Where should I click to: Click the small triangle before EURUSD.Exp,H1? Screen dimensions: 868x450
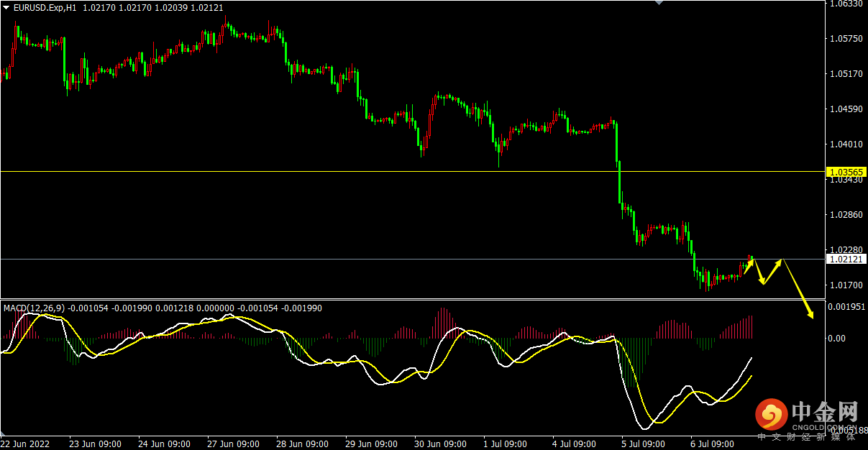point(6,7)
